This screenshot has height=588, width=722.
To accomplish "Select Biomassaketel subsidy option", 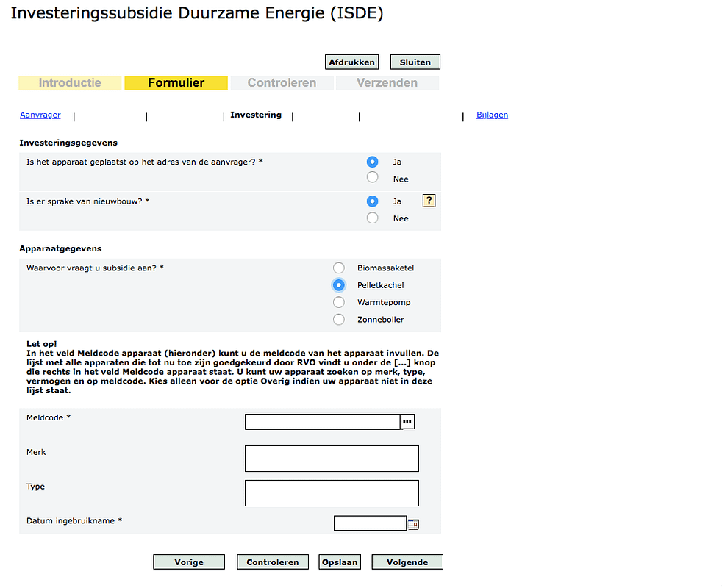I will [x=339, y=268].
